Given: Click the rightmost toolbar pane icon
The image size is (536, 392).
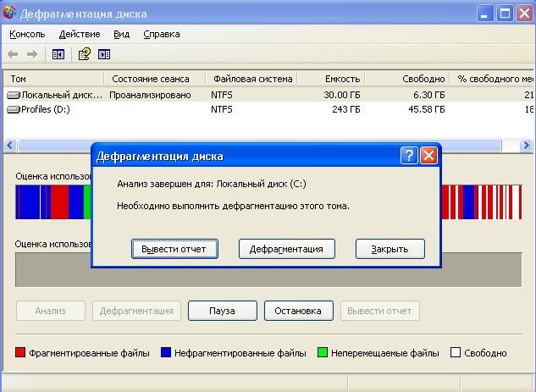Looking at the screenshot, I should tap(104, 54).
